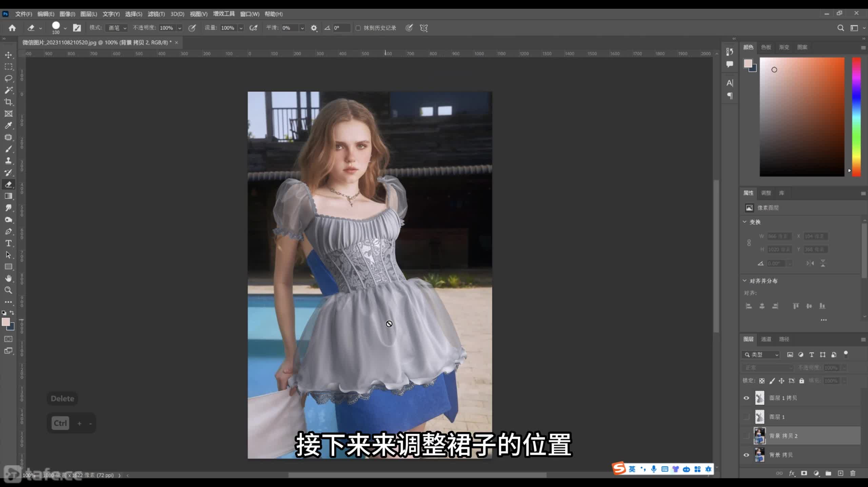Hide the 图层 1 拷贝 layer
Viewport: 868px width, 487px height.
pos(746,398)
